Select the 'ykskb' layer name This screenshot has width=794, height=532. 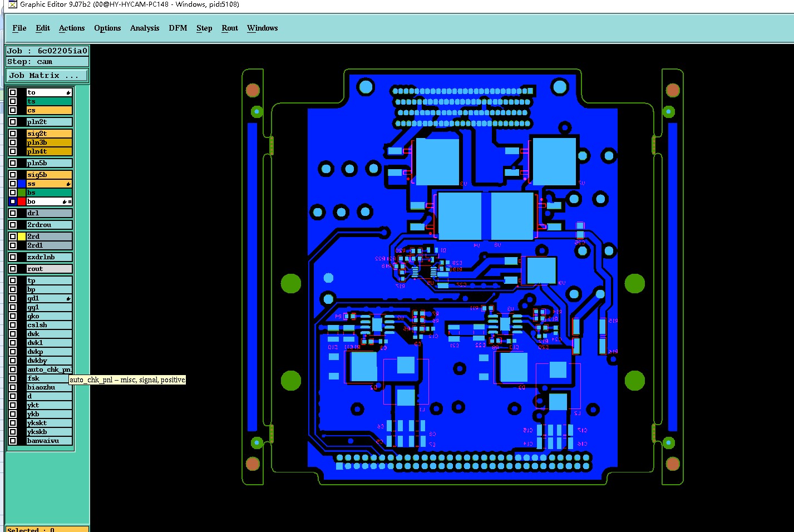pyautogui.click(x=50, y=432)
